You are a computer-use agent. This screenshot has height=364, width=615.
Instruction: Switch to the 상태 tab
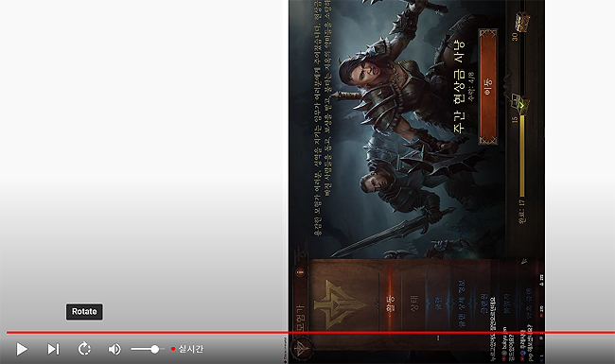(x=414, y=303)
